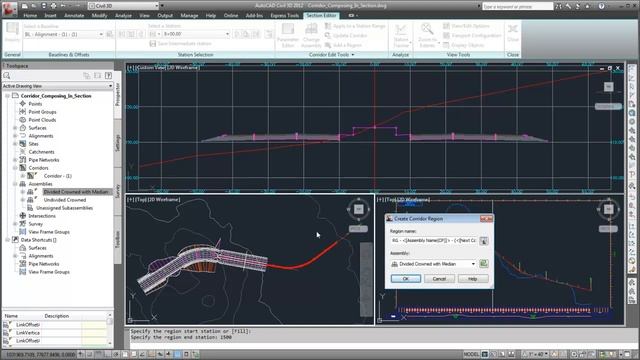The width and height of the screenshot is (640, 360).
Task: Click the ViewCube in plan viewport
Action: click(358, 209)
